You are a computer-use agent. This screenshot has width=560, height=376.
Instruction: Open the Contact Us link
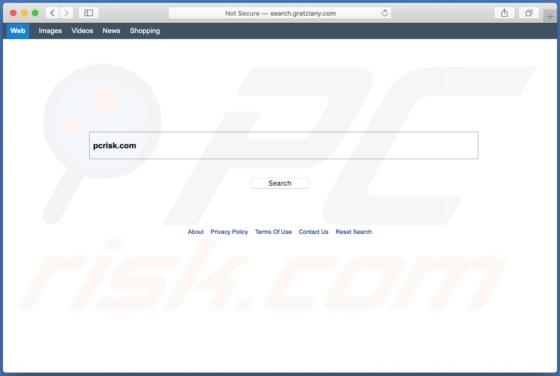[x=313, y=232]
